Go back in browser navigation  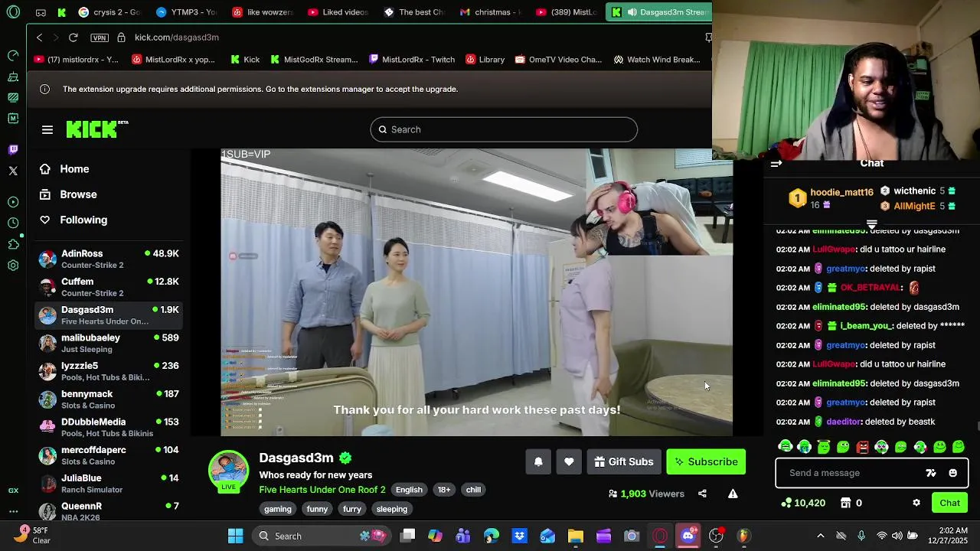pos(40,37)
